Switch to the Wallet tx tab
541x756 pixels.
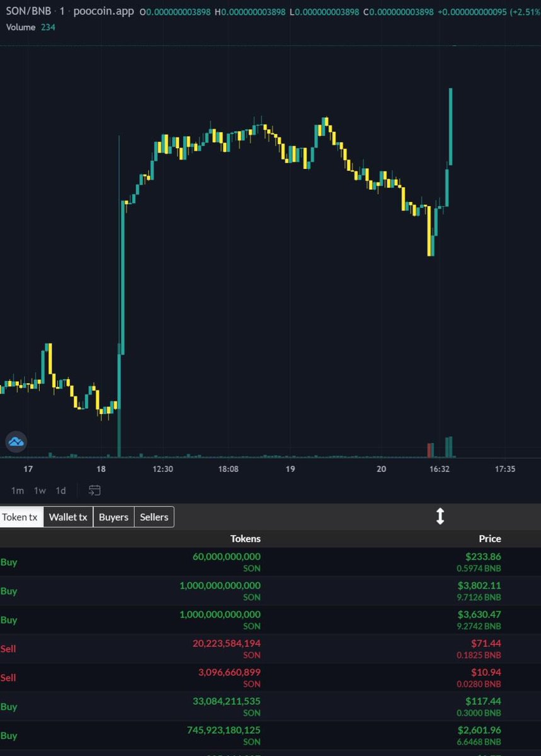click(x=68, y=517)
